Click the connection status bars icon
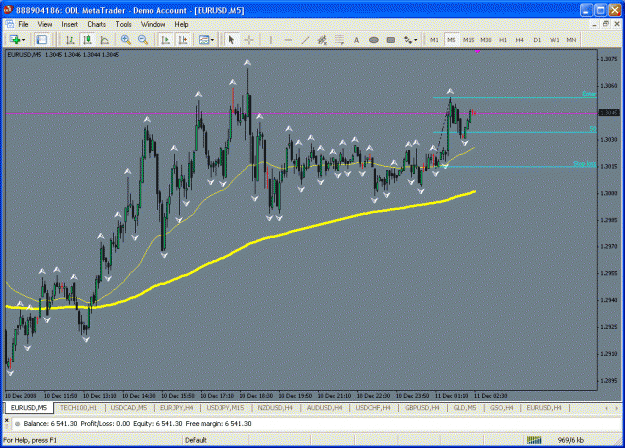The height and width of the screenshot is (448, 625). coord(534,440)
